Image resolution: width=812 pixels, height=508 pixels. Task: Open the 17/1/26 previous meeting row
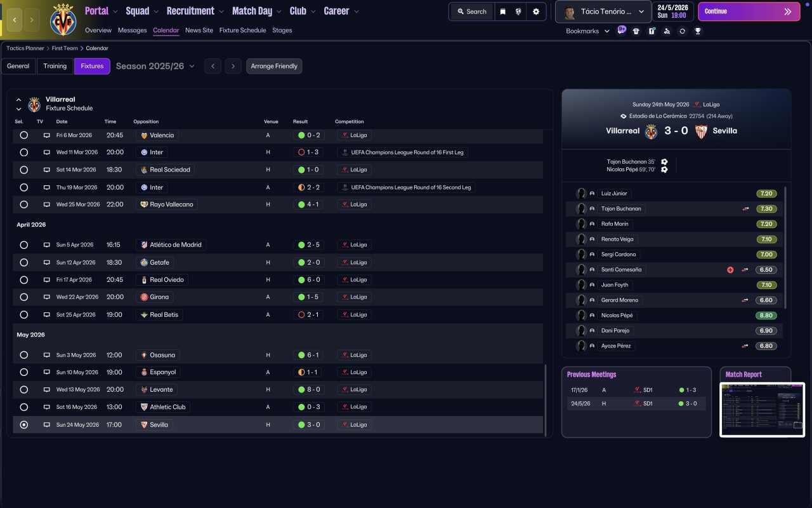[x=636, y=391]
